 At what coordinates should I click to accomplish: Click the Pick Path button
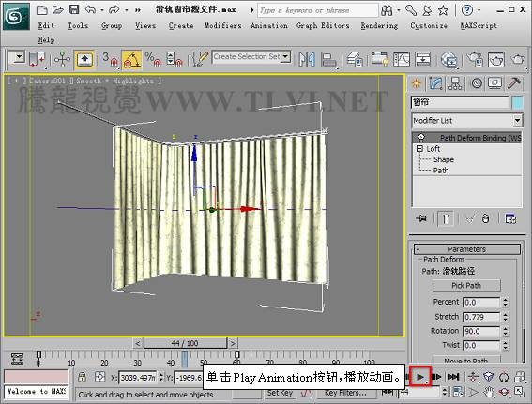[466, 285]
